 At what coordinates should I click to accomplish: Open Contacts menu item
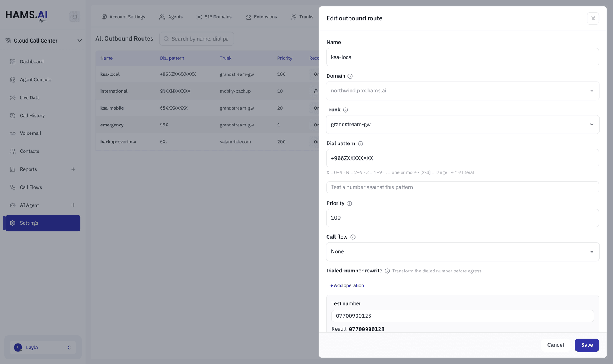[43, 151]
